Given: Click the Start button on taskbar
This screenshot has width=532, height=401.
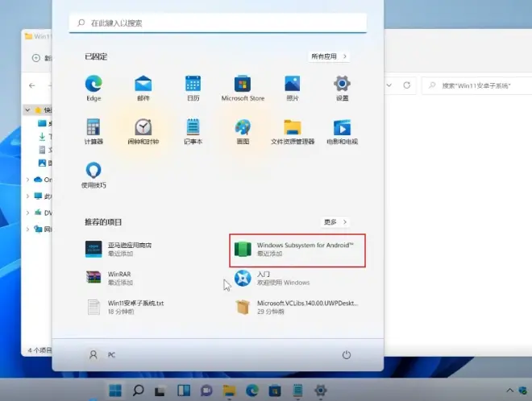Looking at the screenshot, I should pyautogui.click(x=115, y=391).
